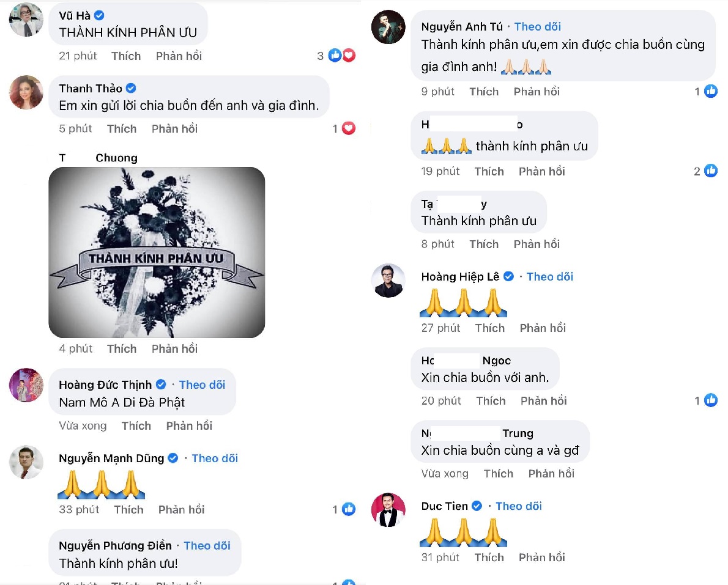Click Hoàng Đức Thịnh's avatar
The image size is (728, 585).
click(x=26, y=385)
